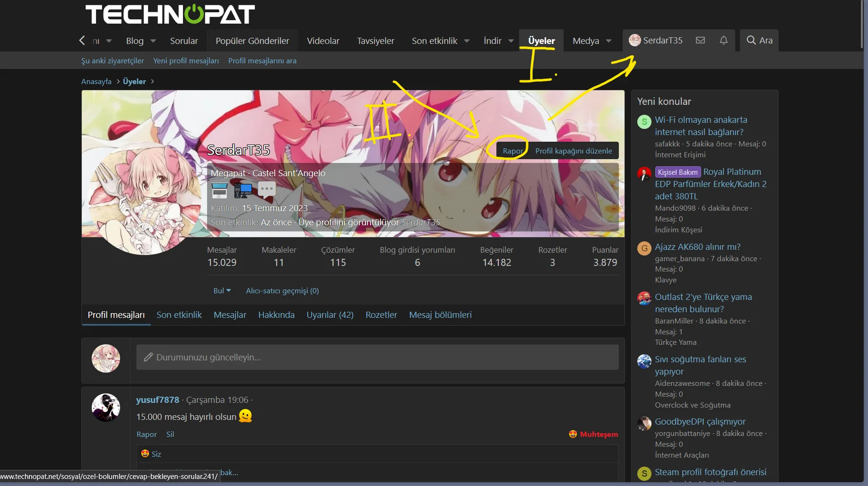This screenshot has width=868, height=486.
Task: Go to Popüler Gönderiler
Action: pos(252,41)
